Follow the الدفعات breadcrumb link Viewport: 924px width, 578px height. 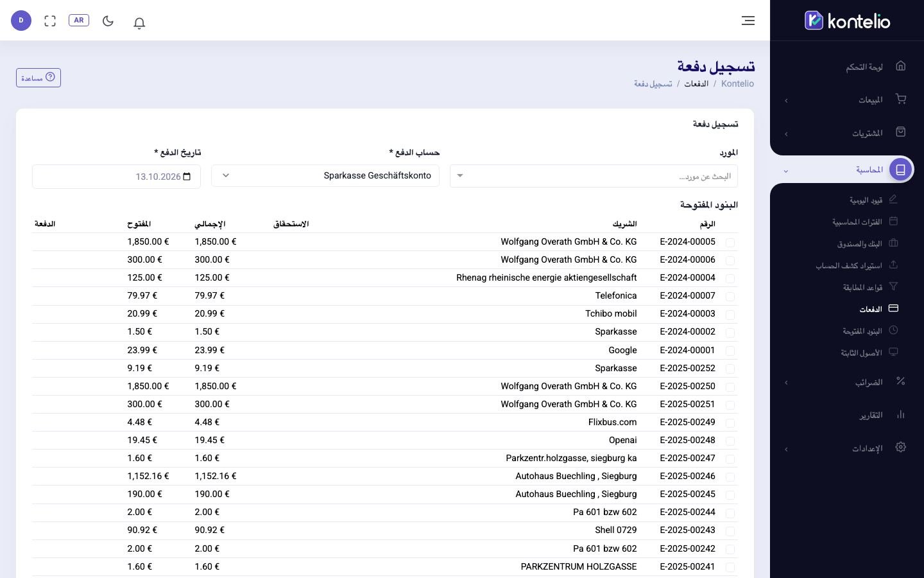point(696,84)
